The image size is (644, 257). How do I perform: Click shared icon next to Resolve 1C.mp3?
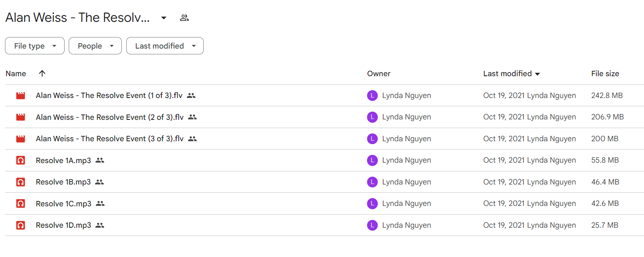100,203
